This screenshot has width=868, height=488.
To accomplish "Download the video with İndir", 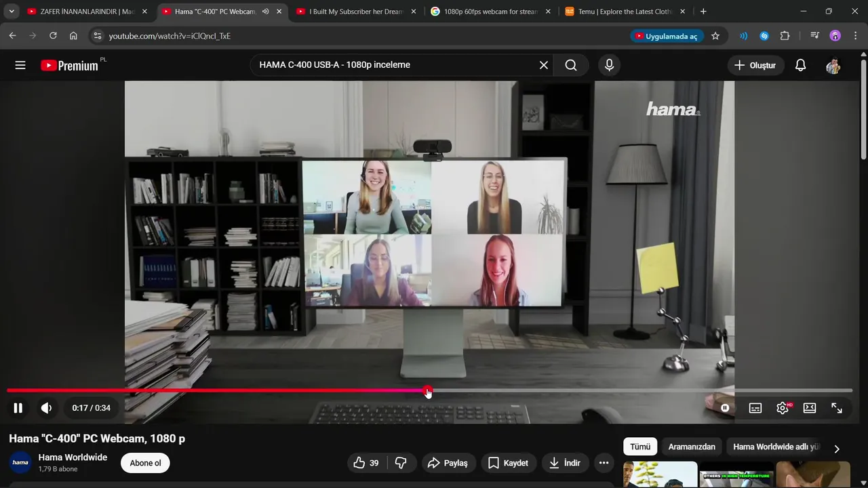I will click(565, 463).
